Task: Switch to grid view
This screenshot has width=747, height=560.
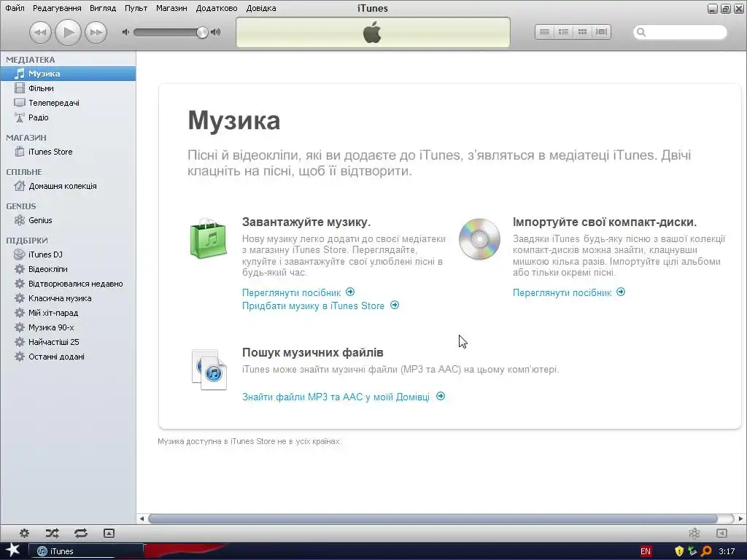Action: (x=582, y=32)
